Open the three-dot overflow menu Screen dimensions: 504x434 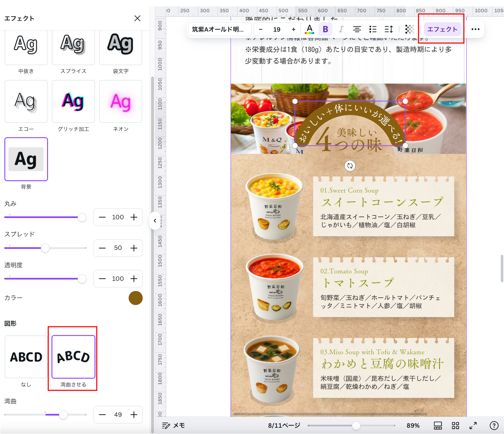pyautogui.click(x=476, y=29)
